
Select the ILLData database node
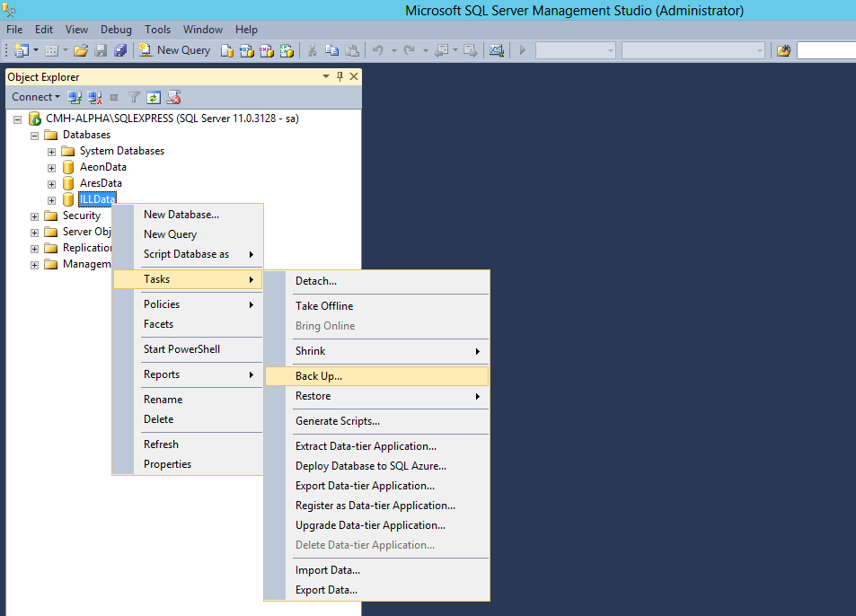[x=97, y=198]
